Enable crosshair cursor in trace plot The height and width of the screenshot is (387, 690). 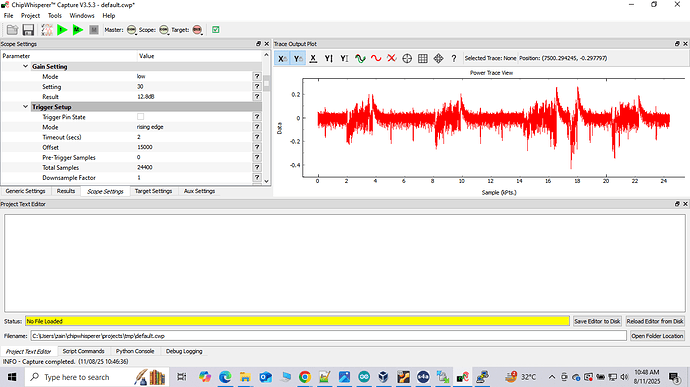(x=407, y=58)
